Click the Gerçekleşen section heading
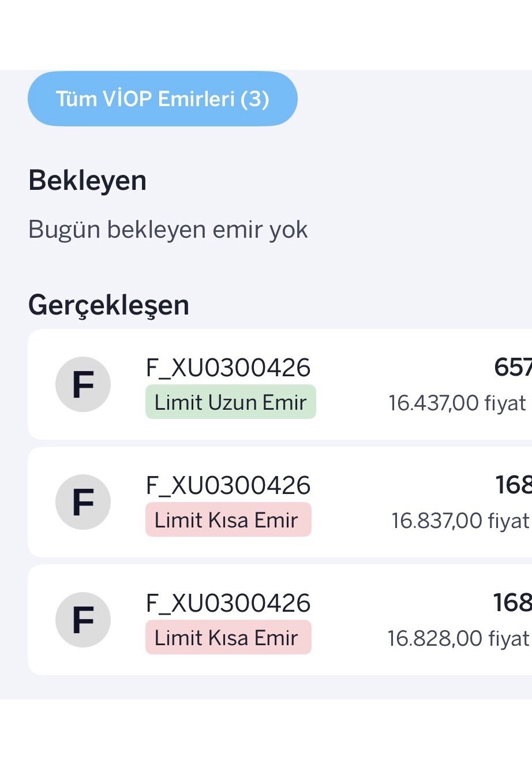The image size is (532, 771). (108, 305)
